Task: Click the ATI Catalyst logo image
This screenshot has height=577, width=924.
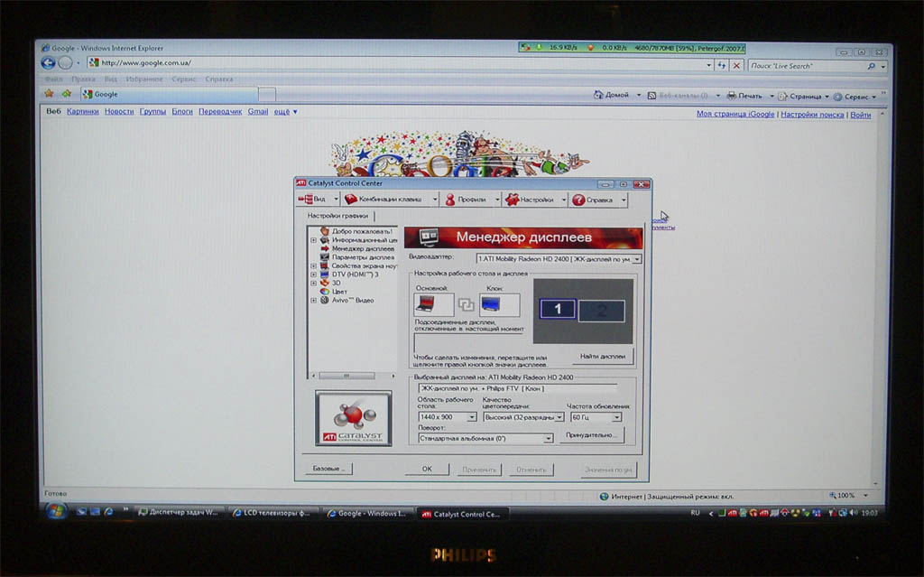Action: [354, 418]
